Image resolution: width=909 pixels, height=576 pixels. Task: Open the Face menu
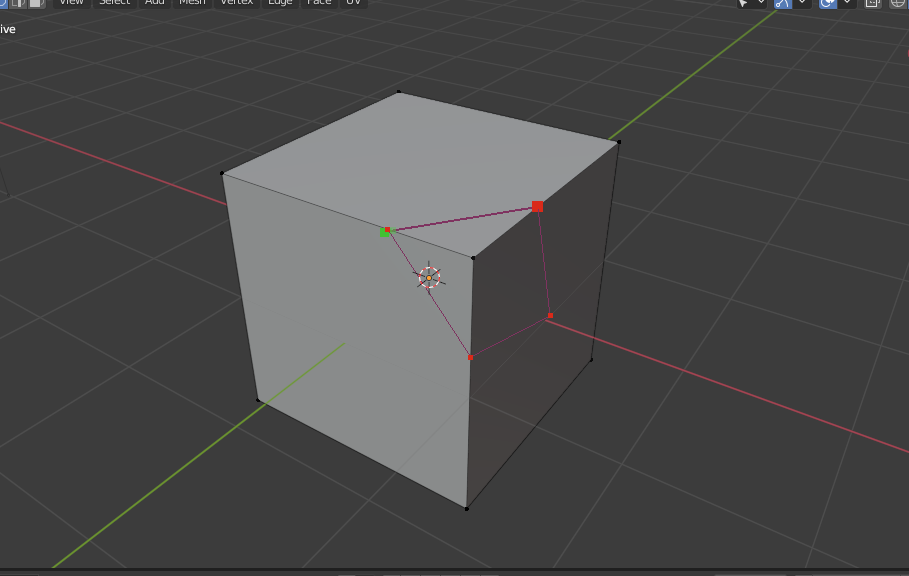coord(319,2)
